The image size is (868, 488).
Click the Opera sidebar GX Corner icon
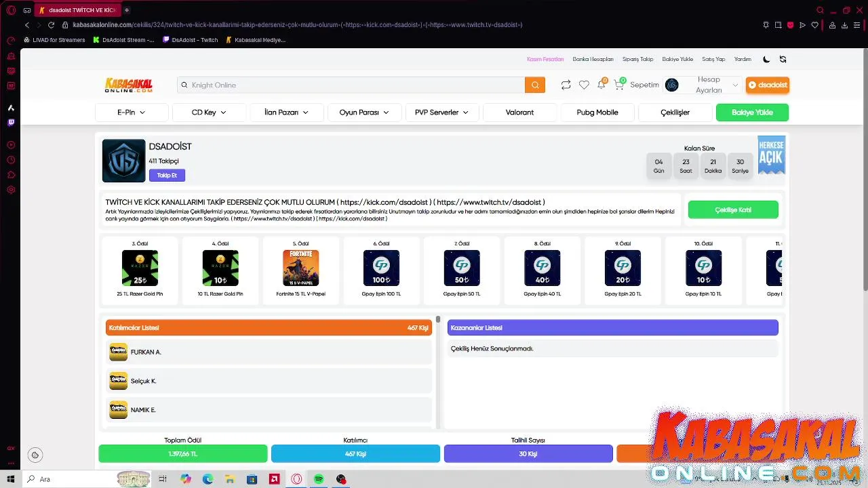click(x=11, y=448)
